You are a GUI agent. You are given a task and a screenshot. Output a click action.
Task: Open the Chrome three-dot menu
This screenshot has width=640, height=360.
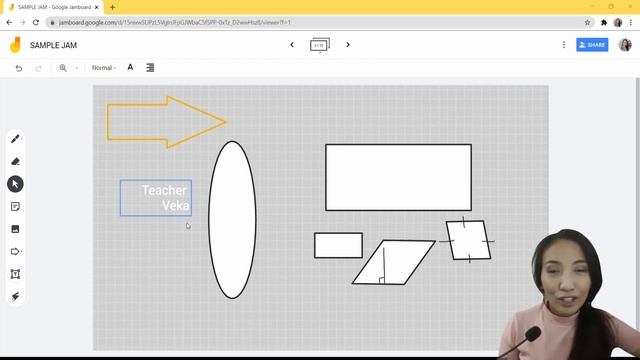click(631, 22)
